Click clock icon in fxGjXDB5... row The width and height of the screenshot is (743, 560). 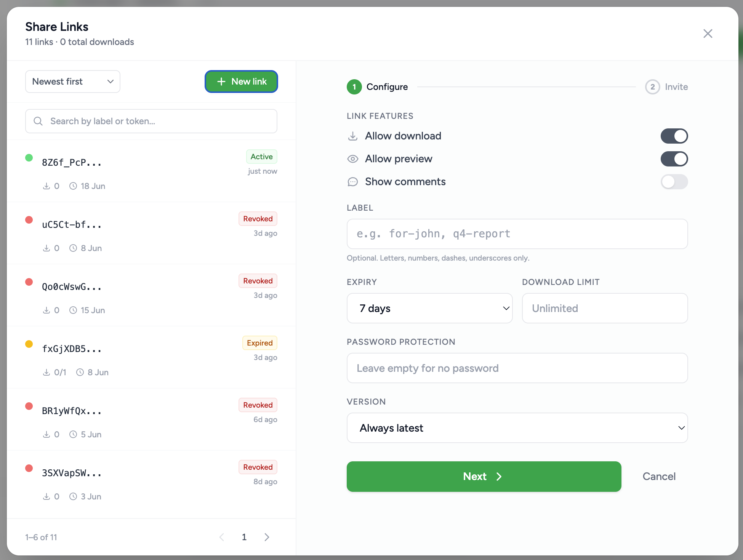click(x=80, y=372)
